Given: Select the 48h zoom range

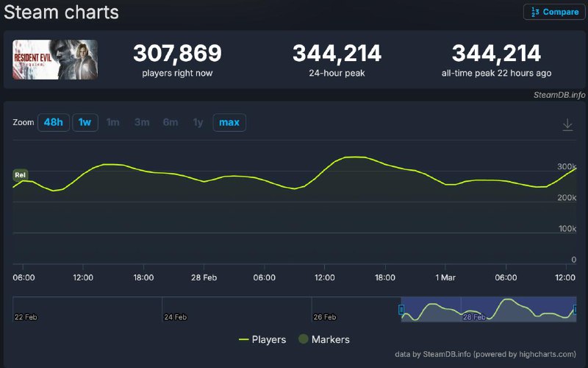Looking at the screenshot, I should [53, 122].
